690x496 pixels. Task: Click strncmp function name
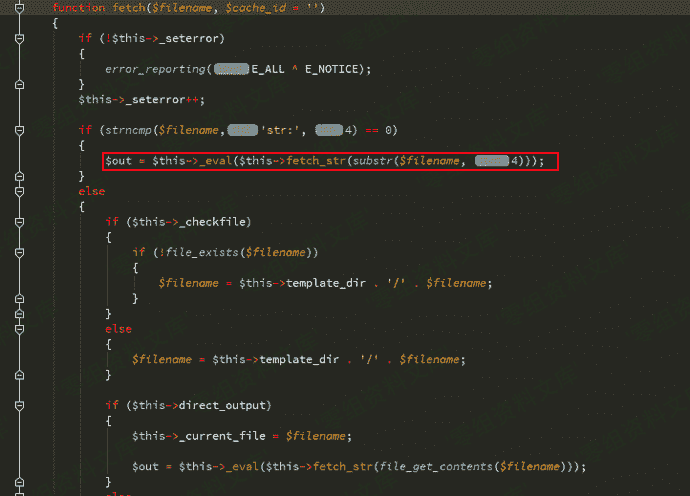pos(128,130)
